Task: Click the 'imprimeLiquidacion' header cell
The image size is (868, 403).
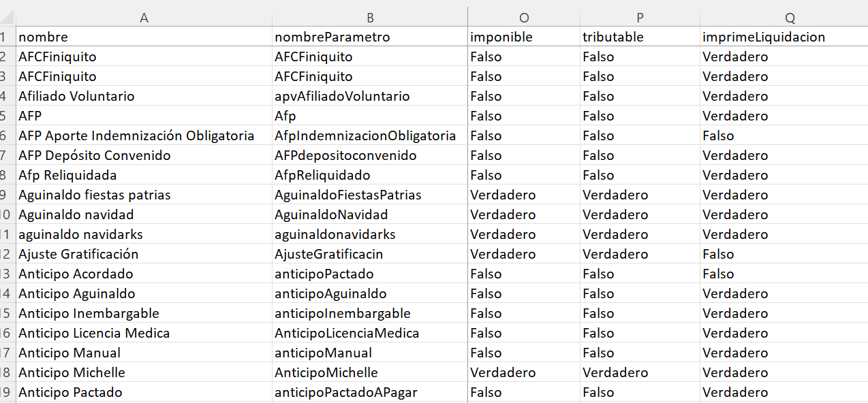Action: click(784, 37)
